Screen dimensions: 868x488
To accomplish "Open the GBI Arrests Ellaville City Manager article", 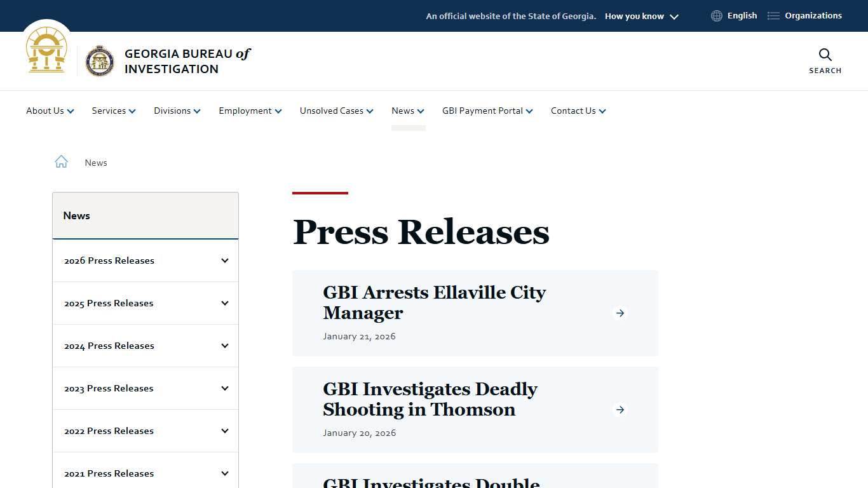I will (434, 302).
